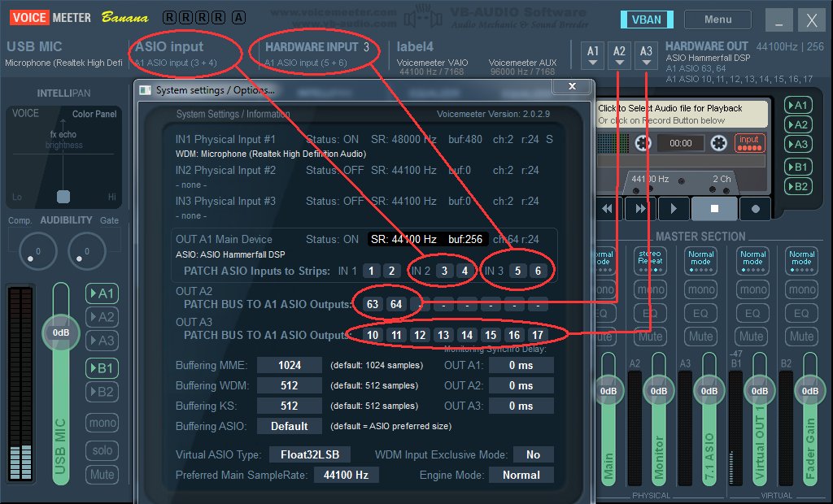Mute the USB MIC strip

[x=102, y=475]
